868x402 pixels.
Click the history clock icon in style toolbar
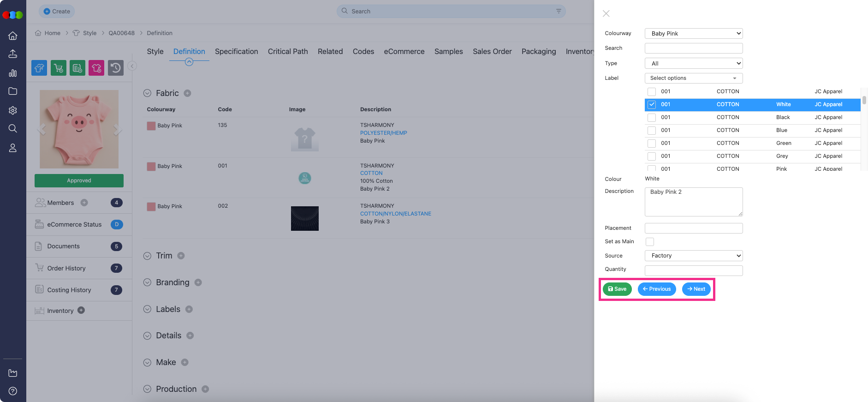[115, 68]
